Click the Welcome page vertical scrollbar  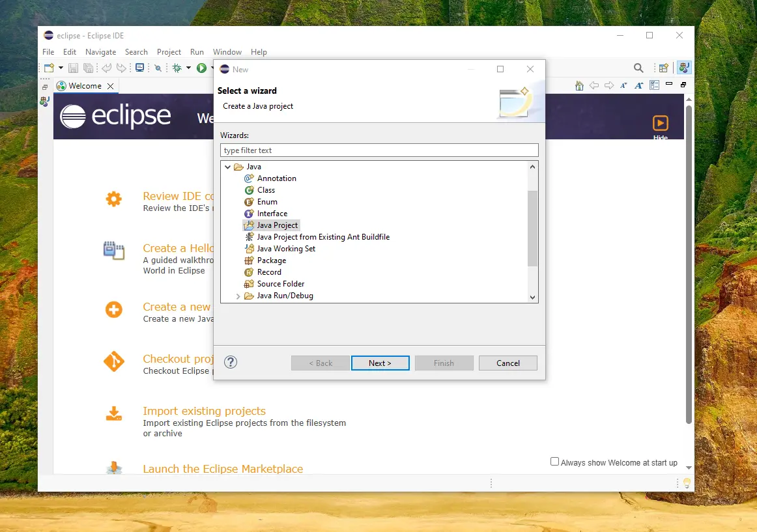pyautogui.click(x=689, y=264)
